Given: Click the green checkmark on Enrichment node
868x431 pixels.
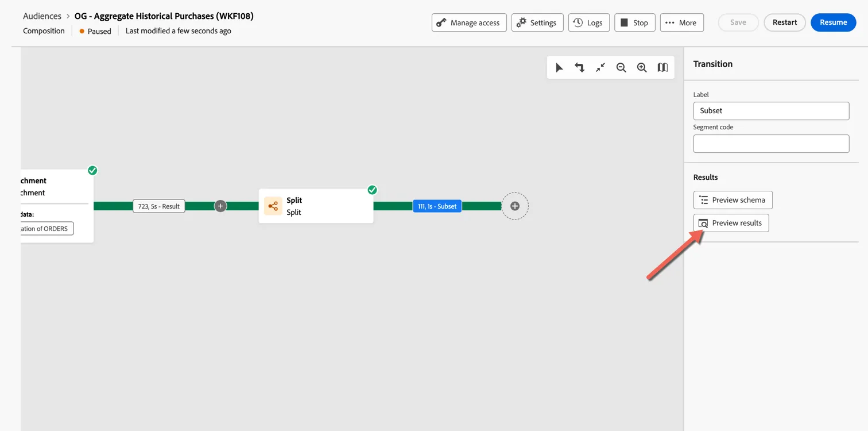Looking at the screenshot, I should 92,170.
